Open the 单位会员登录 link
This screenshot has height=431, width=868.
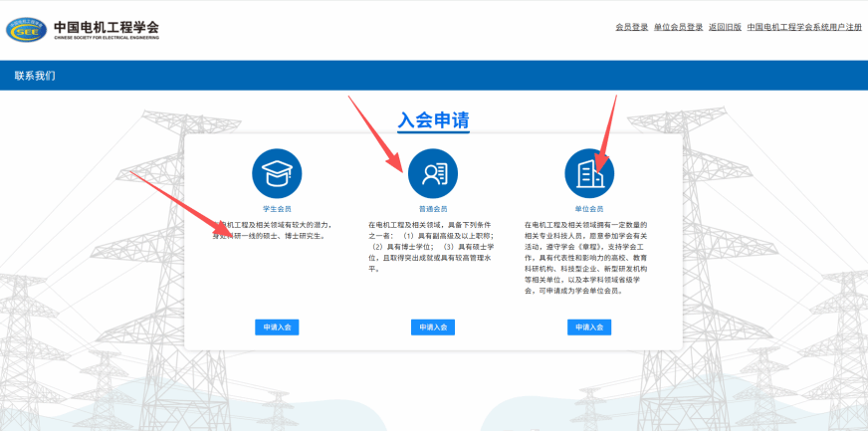coord(678,27)
